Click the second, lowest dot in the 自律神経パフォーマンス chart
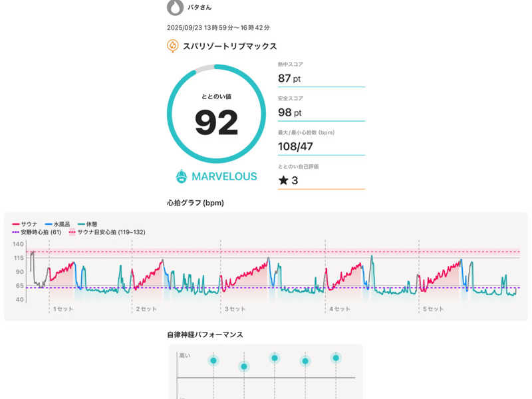Viewport: 532px width, 399px height. pos(244,366)
